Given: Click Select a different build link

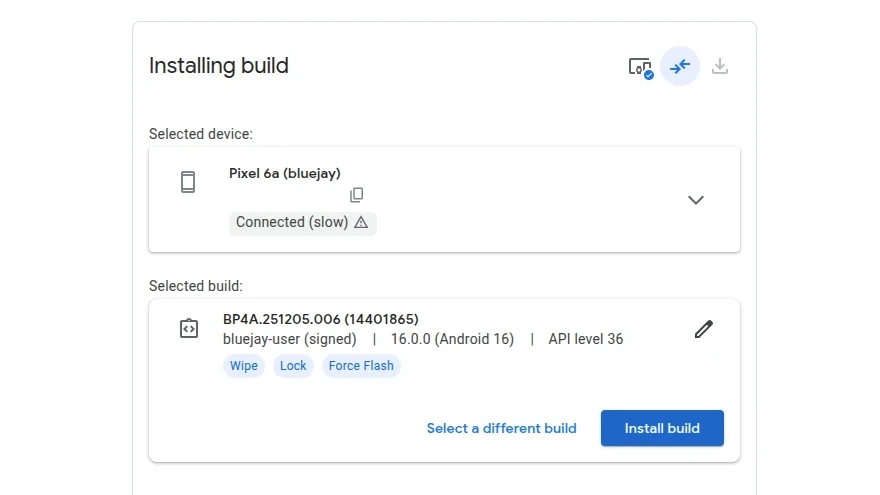Looking at the screenshot, I should (x=501, y=428).
